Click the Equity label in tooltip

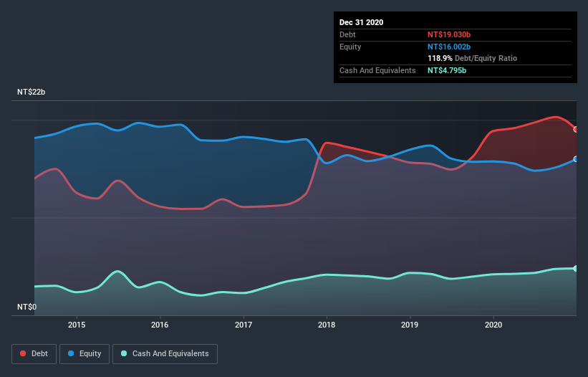pos(350,47)
